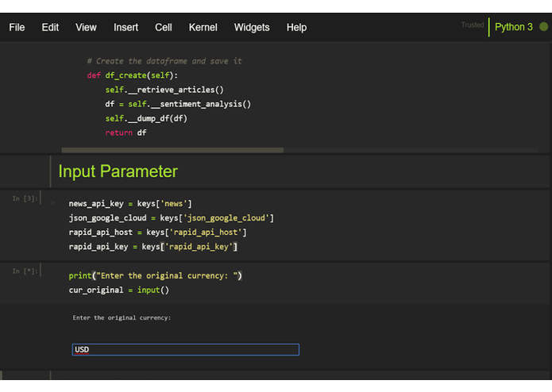Click the self.__dump_df(df) line
The height and width of the screenshot is (392, 552).
(x=146, y=119)
